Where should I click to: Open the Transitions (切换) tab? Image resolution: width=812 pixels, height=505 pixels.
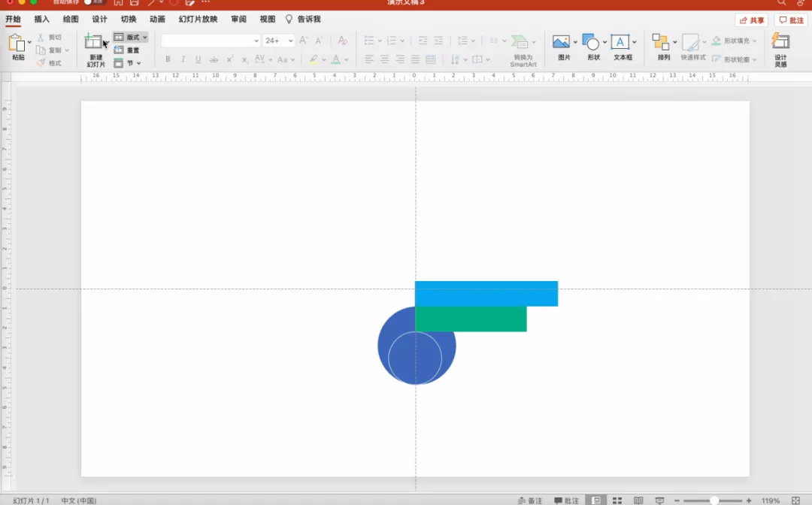pyautogui.click(x=129, y=19)
